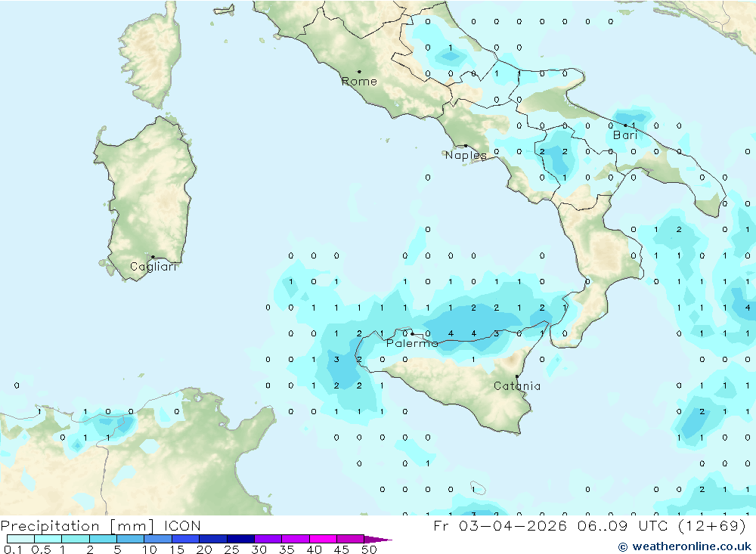The width and height of the screenshot is (756, 554).
Task: Click the legend value '15'
Action: 177,549
